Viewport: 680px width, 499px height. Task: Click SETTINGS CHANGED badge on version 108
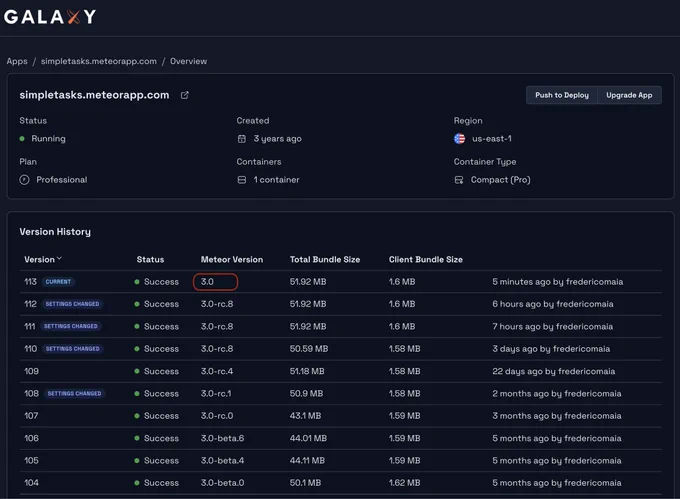tap(74, 394)
